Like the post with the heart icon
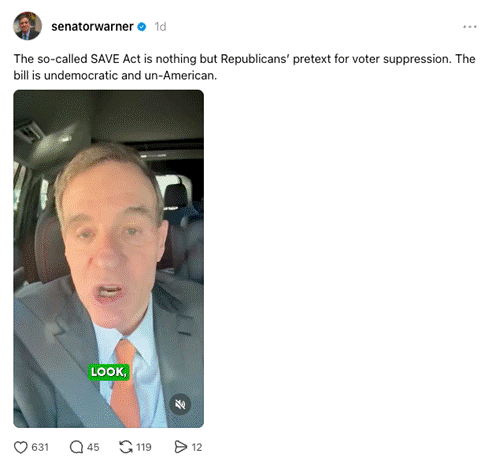492x461 pixels. click(21, 447)
